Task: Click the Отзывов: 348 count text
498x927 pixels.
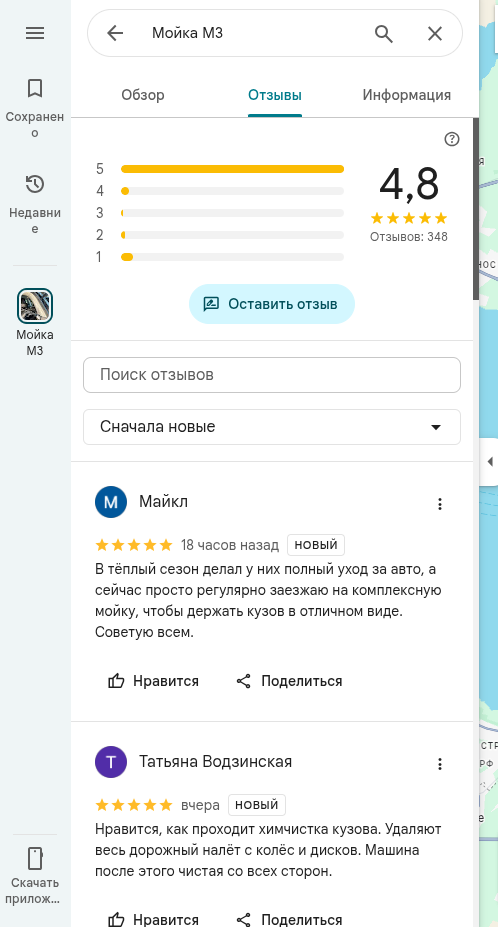Action: [x=409, y=237]
